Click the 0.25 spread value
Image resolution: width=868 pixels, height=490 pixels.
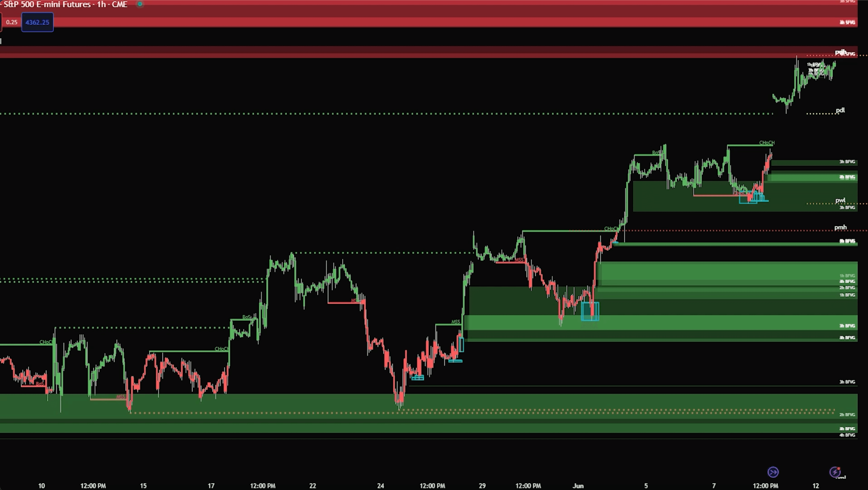click(x=11, y=22)
